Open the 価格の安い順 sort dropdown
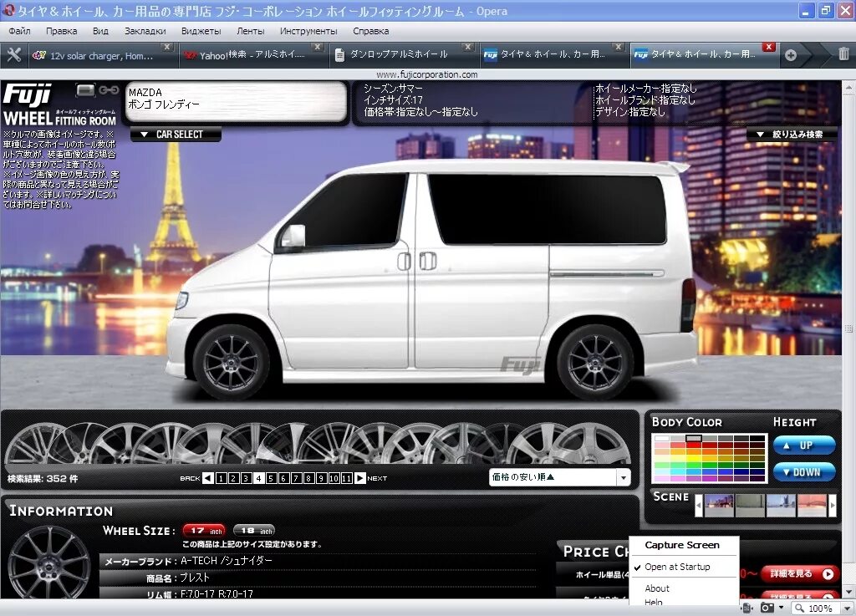The image size is (856, 616). tap(559, 477)
